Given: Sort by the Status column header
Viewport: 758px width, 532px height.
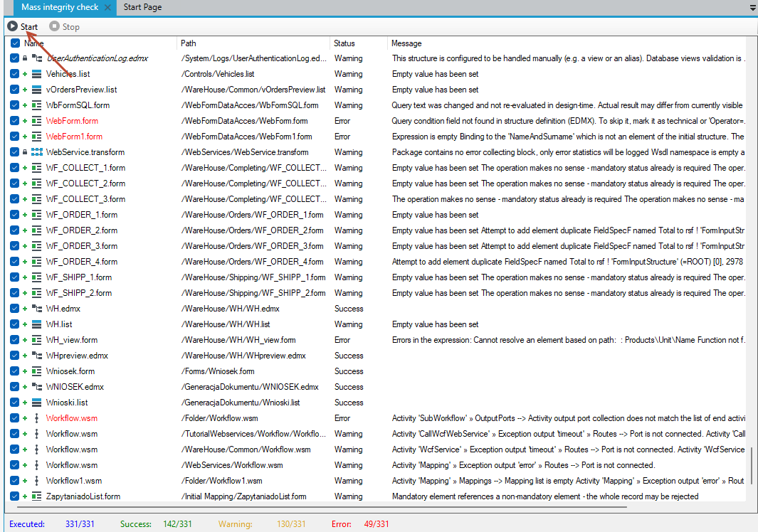Looking at the screenshot, I should 358,43.
